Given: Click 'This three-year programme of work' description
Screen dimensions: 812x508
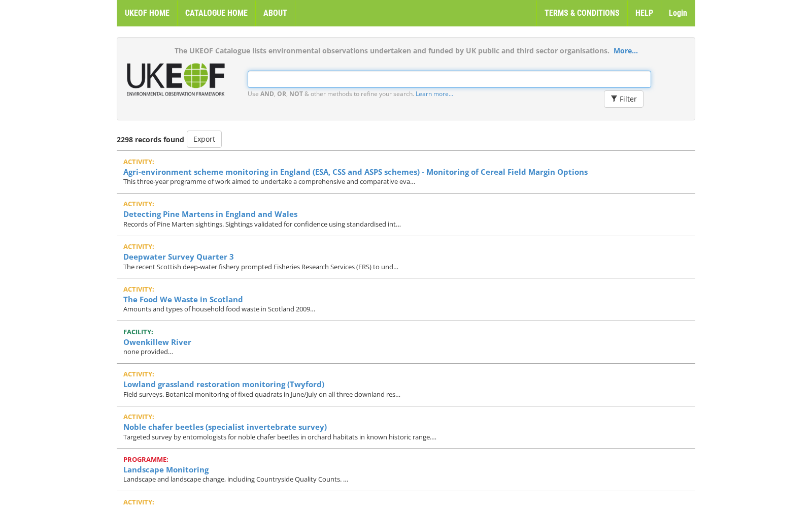Looking at the screenshot, I should coord(269,181).
